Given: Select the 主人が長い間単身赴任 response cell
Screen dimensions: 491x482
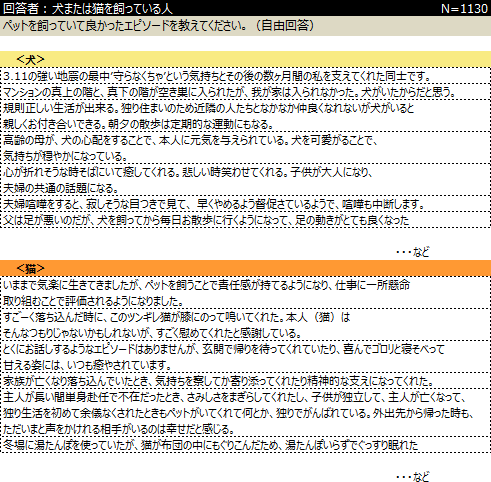Looking at the screenshot, I should (245, 413).
